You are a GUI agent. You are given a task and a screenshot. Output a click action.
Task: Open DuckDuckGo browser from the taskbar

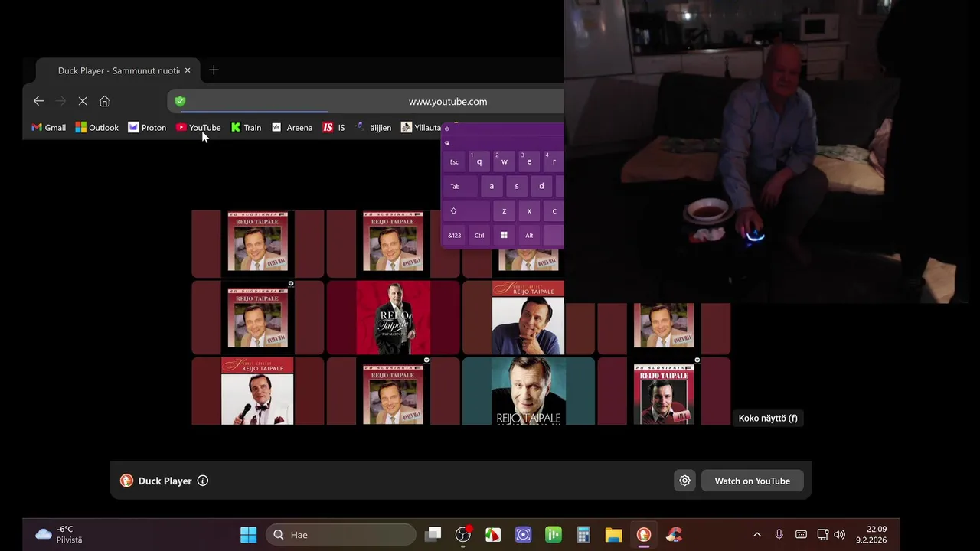coord(644,535)
